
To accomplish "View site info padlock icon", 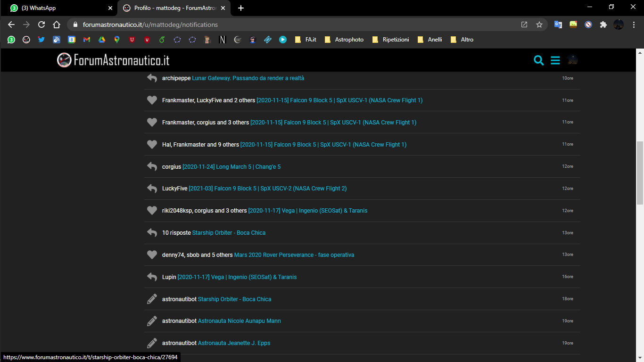I will click(75, 25).
